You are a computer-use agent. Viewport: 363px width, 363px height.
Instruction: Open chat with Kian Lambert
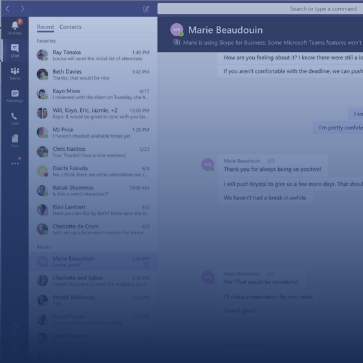coord(93,210)
